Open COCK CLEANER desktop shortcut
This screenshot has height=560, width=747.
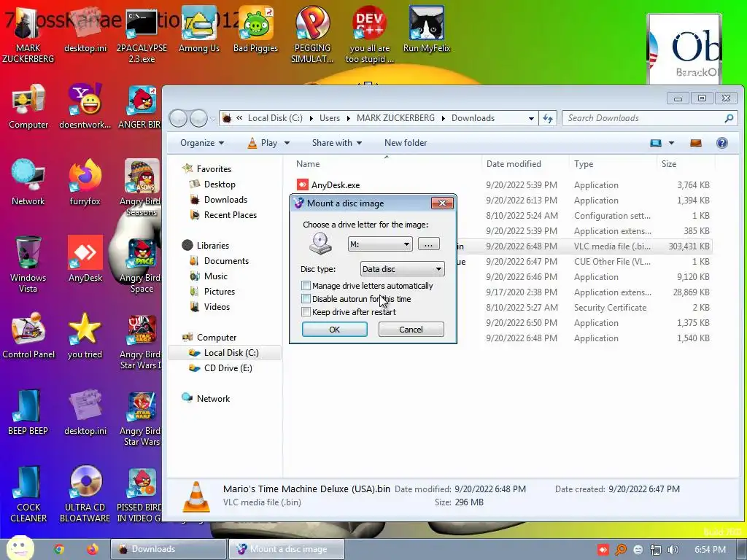[28, 494]
